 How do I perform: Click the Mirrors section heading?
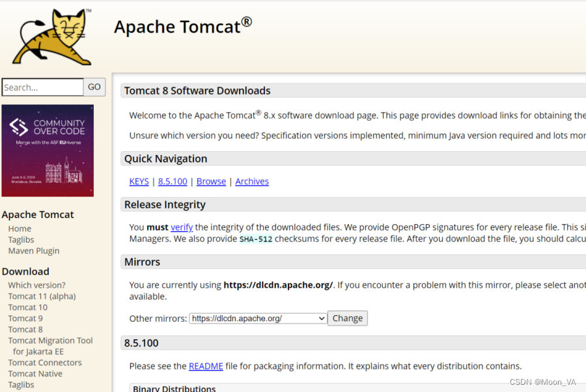[142, 262]
